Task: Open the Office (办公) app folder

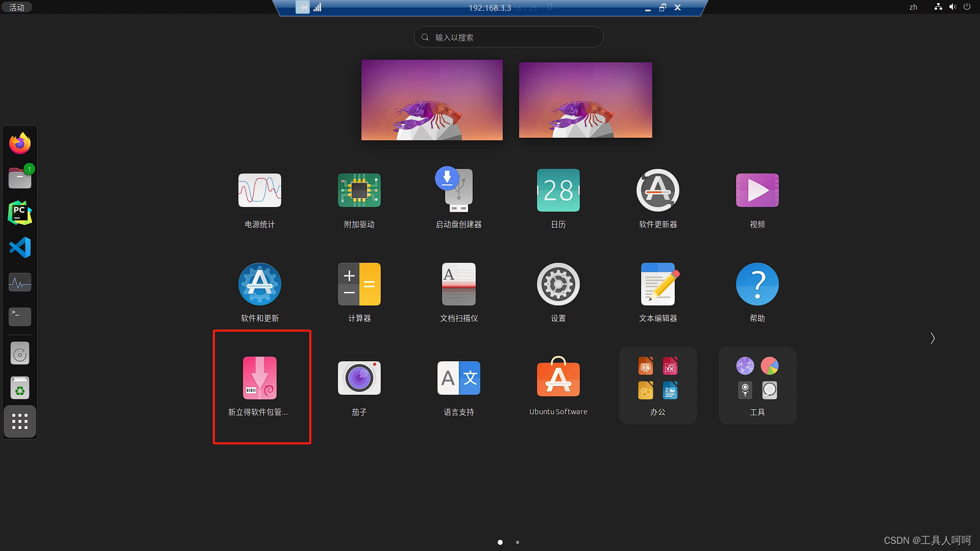Action: (657, 385)
